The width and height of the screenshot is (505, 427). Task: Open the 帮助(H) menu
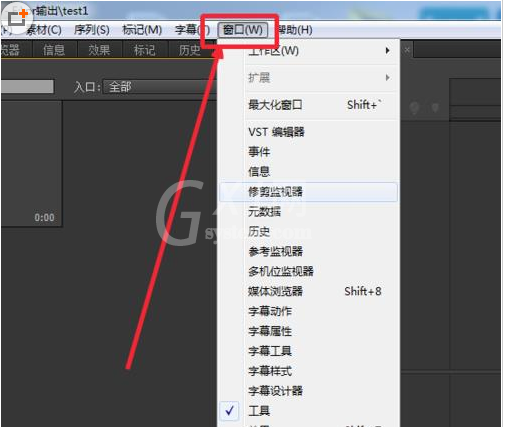(x=295, y=30)
